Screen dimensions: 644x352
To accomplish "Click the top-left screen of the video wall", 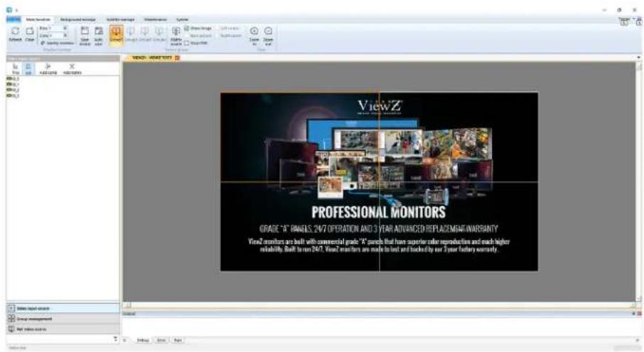I will pyautogui.click(x=300, y=137).
